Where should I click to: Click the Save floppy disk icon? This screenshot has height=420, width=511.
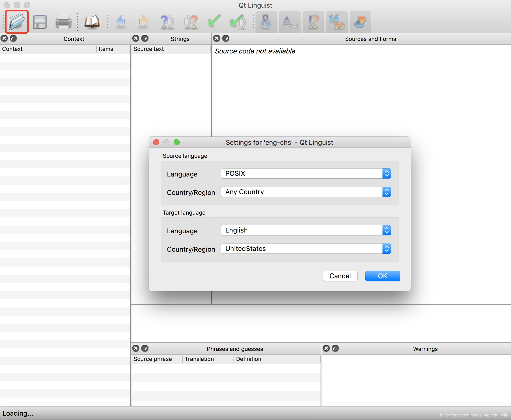click(40, 22)
